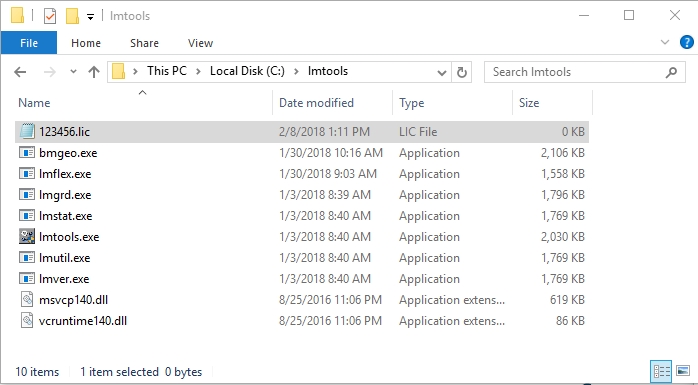The image size is (698, 385).
Task: Switch to large icons view in status bar
Action: coord(683,371)
